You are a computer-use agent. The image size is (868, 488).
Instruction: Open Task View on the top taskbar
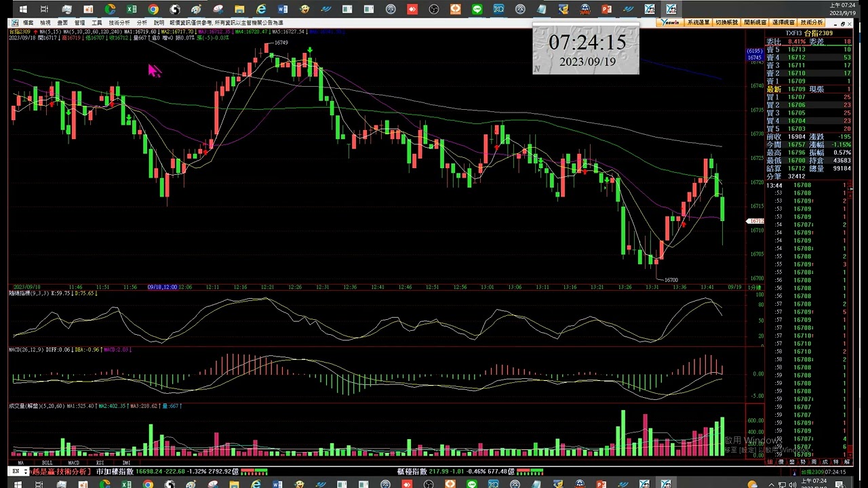tap(45, 9)
